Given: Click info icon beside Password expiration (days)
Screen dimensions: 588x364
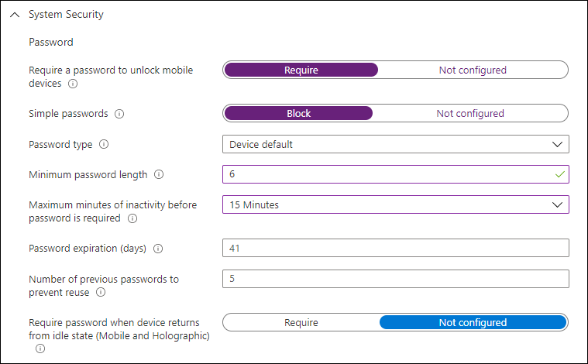Looking at the screenshot, I should pos(158,249).
